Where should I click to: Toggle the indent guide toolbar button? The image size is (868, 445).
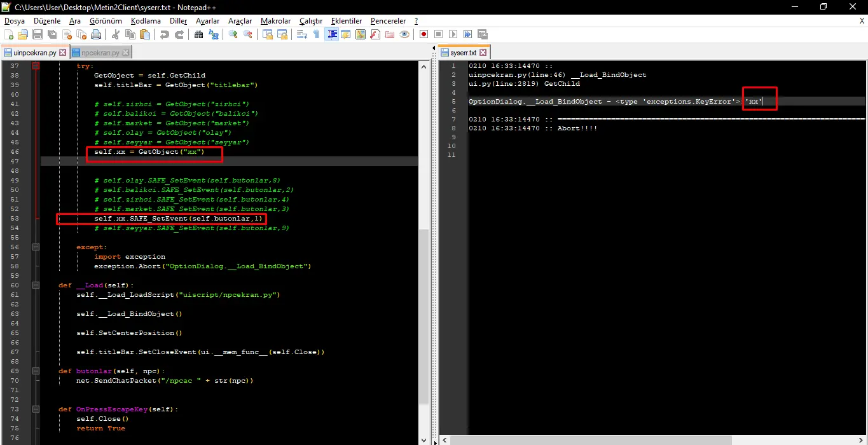(x=331, y=34)
